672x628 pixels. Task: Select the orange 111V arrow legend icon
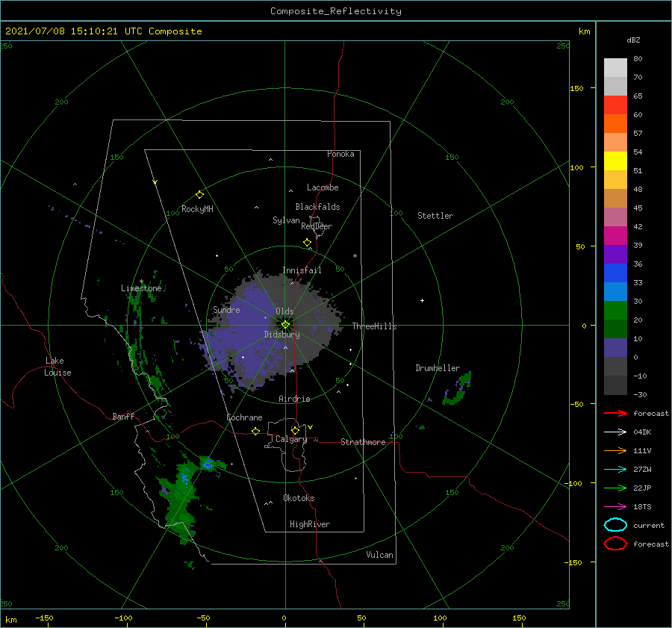point(615,450)
